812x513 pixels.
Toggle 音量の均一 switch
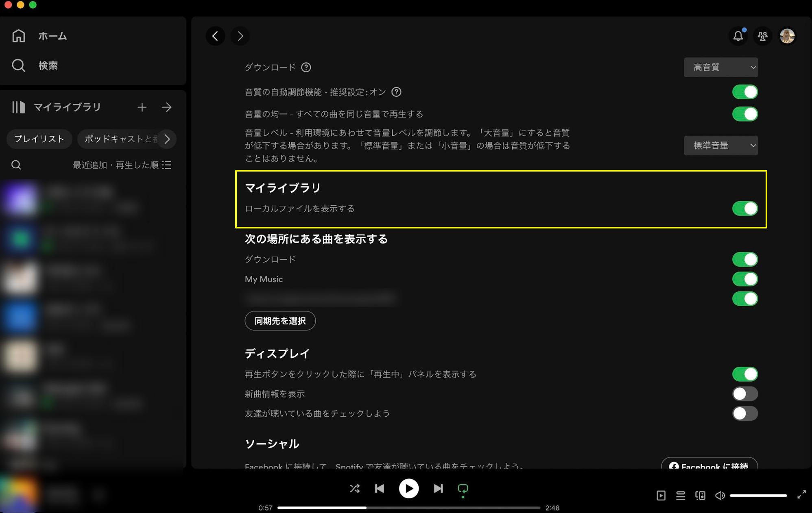coord(745,114)
